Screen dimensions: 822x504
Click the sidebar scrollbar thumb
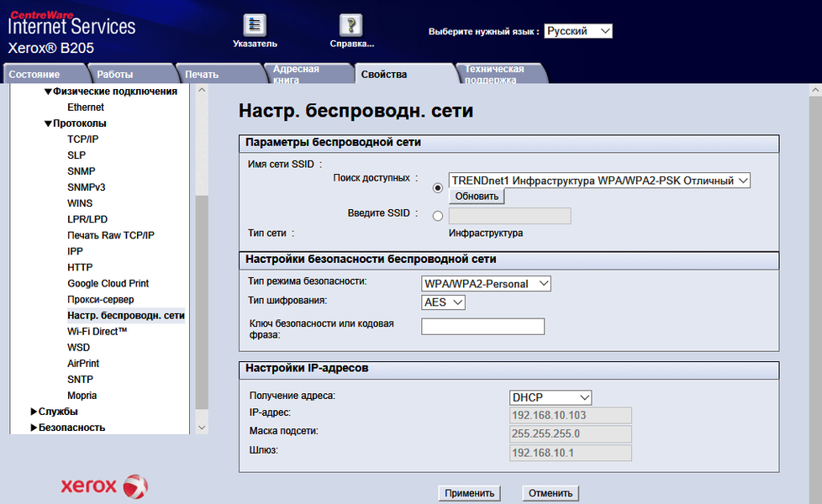[202, 302]
